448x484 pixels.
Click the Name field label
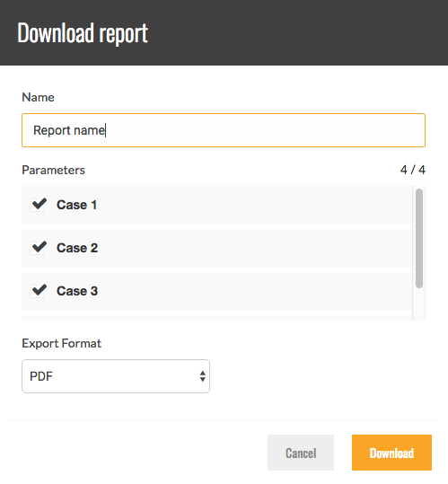click(x=38, y=97)
